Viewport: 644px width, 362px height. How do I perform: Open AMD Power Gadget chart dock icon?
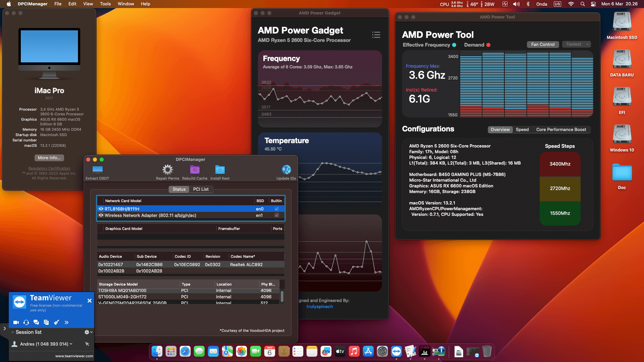click(425, 351)
